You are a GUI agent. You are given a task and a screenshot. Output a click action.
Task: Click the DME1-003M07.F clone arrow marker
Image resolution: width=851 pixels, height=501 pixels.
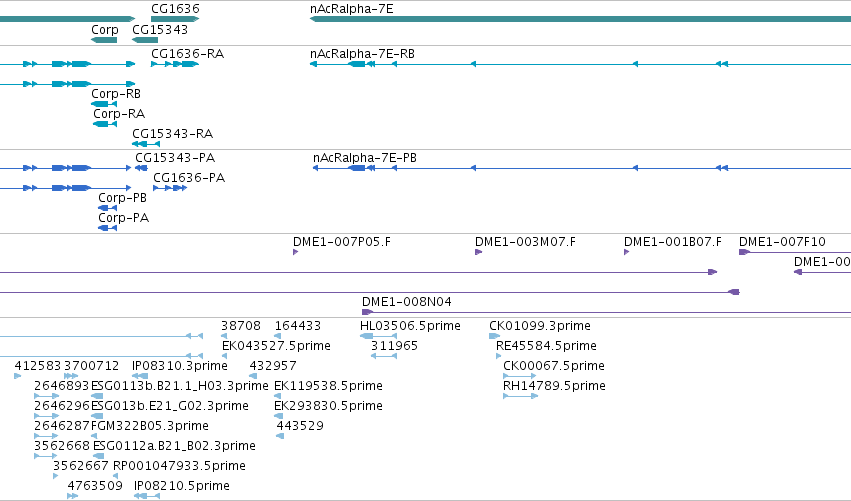[x=479, y=252]
